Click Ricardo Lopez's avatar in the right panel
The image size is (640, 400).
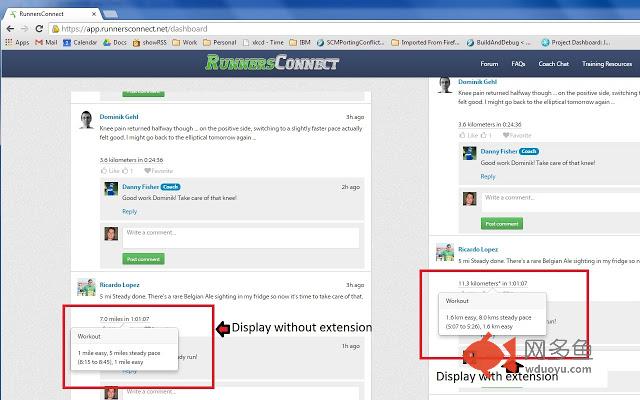444,252
